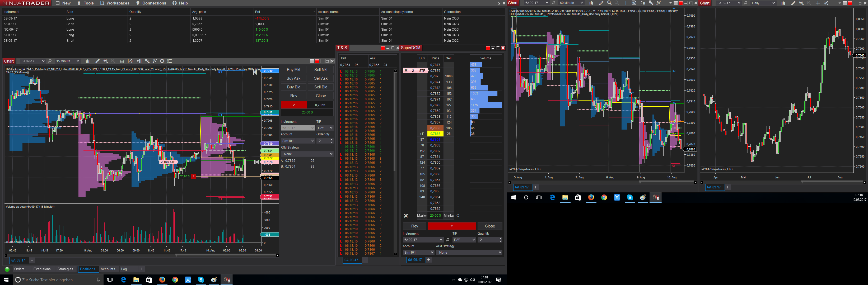The image size is (868, 285).
Task: Click Rev button in SuperDOM
Action: click(x=414, y=226)
